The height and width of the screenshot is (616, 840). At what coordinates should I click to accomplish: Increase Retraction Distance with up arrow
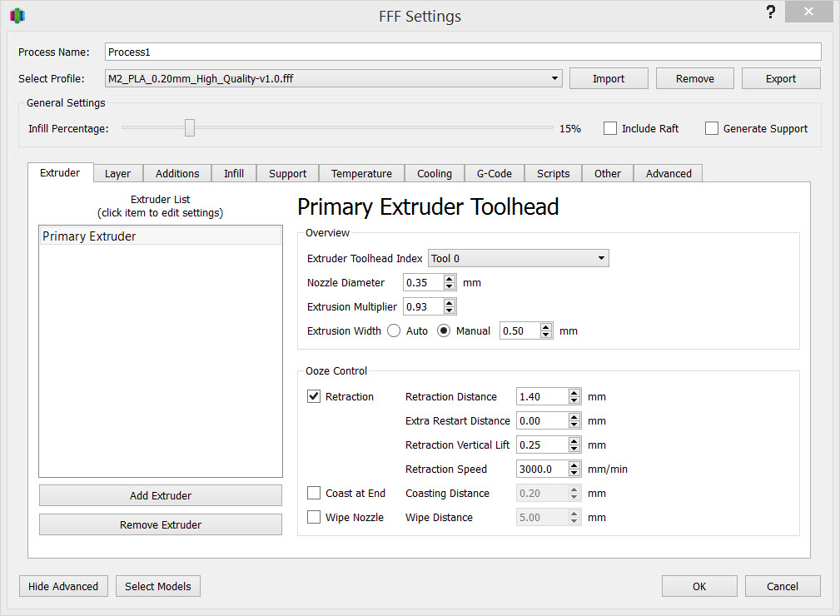click(574, 393)
